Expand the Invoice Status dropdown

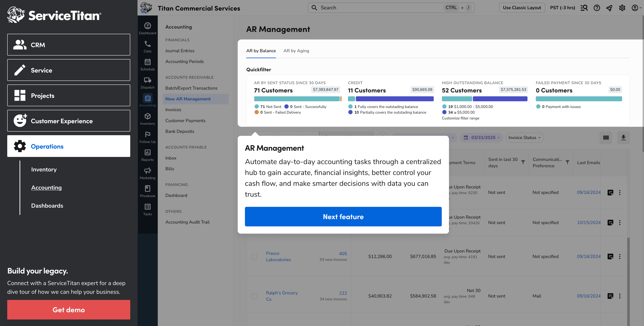coord(525,137)
